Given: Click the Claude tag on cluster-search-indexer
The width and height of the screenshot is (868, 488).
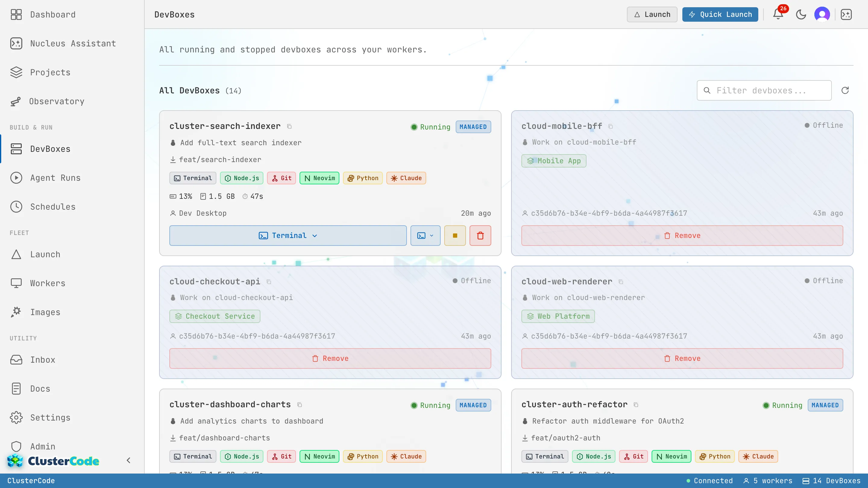Looking at the screenshot, I should pos(406,178).
